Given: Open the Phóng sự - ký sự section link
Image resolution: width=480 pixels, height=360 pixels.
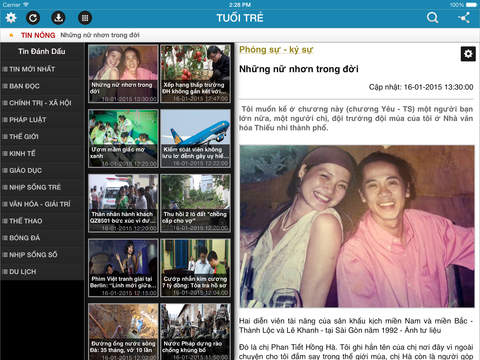Looking at the screenshot, I should click(x=276, y=50).
